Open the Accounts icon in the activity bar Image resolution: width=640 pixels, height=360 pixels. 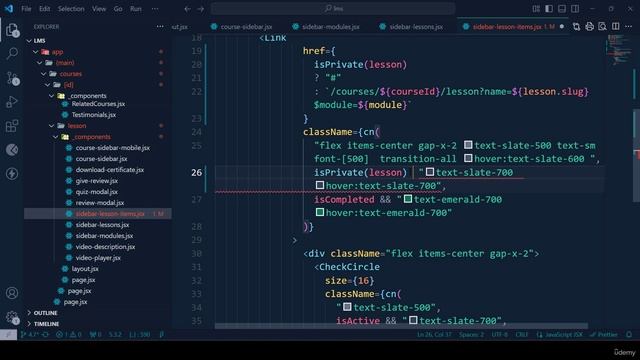12,293
